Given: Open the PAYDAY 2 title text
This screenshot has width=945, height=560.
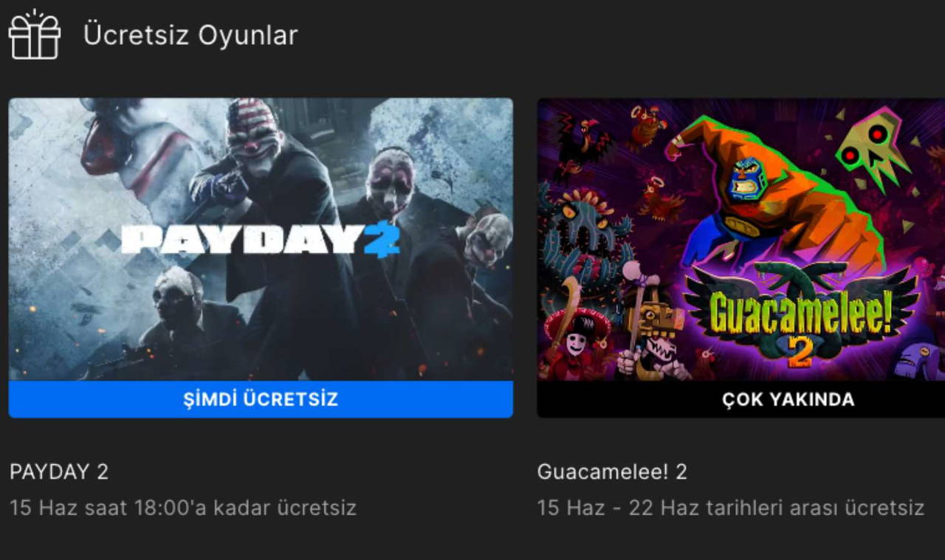Looking at the screenshot, I should click(x=59, y=471).
